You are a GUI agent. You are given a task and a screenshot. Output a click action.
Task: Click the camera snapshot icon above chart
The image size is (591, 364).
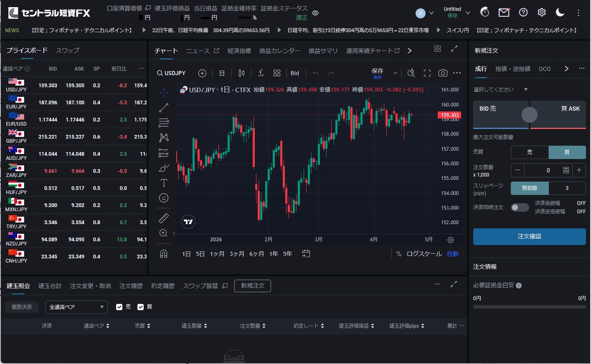(x=443, y=73)
